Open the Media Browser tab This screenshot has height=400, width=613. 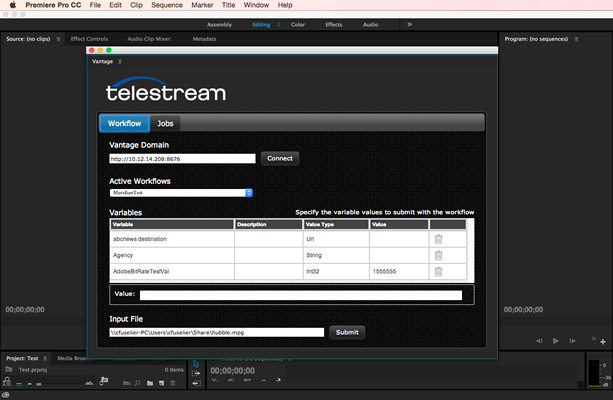72,358
